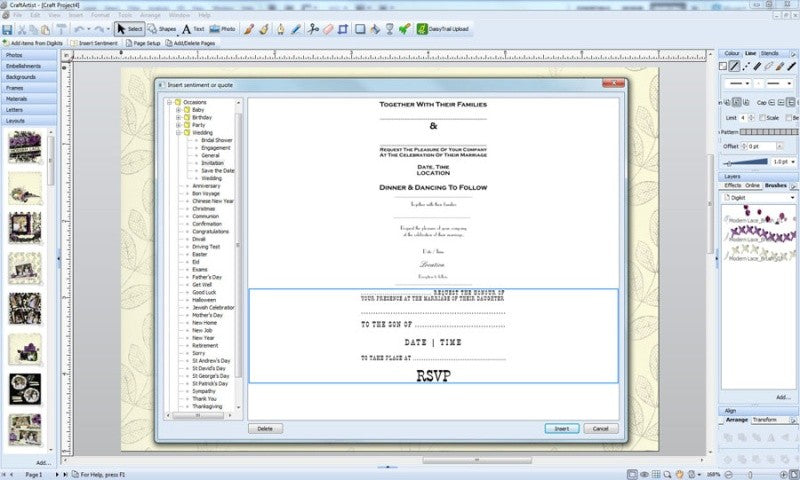This screenshot has width=800, height=480.
Task: Select the first line cap option
Action: pyautogui.click(x=771, y=103)
